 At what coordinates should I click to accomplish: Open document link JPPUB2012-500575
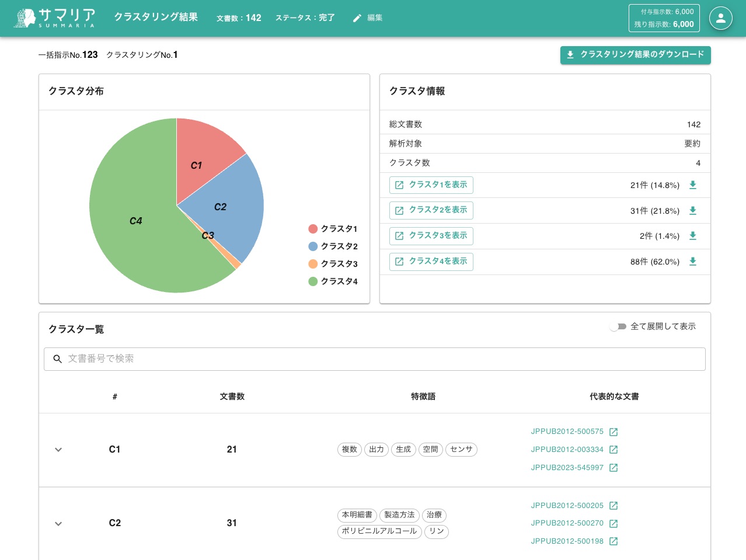coord(567,432)
